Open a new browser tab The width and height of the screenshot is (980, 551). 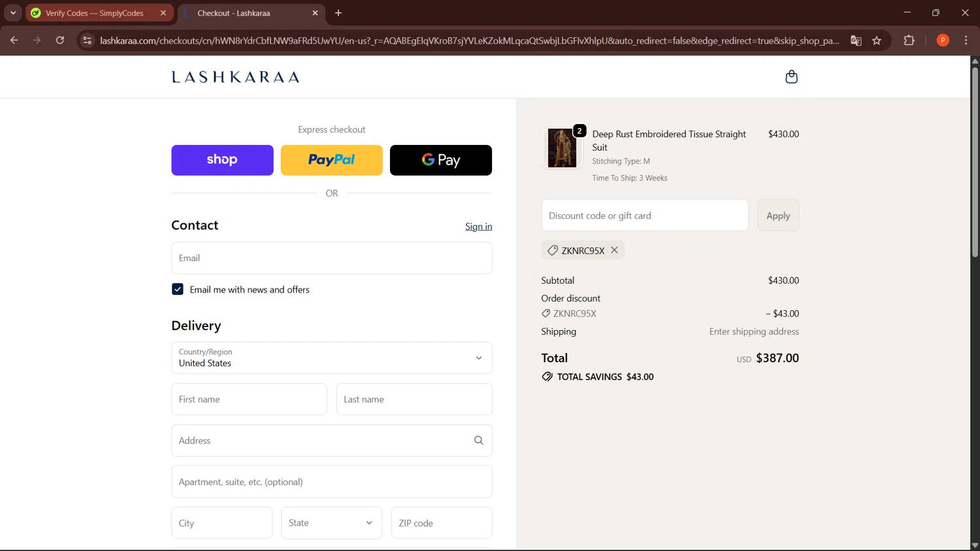338,13
